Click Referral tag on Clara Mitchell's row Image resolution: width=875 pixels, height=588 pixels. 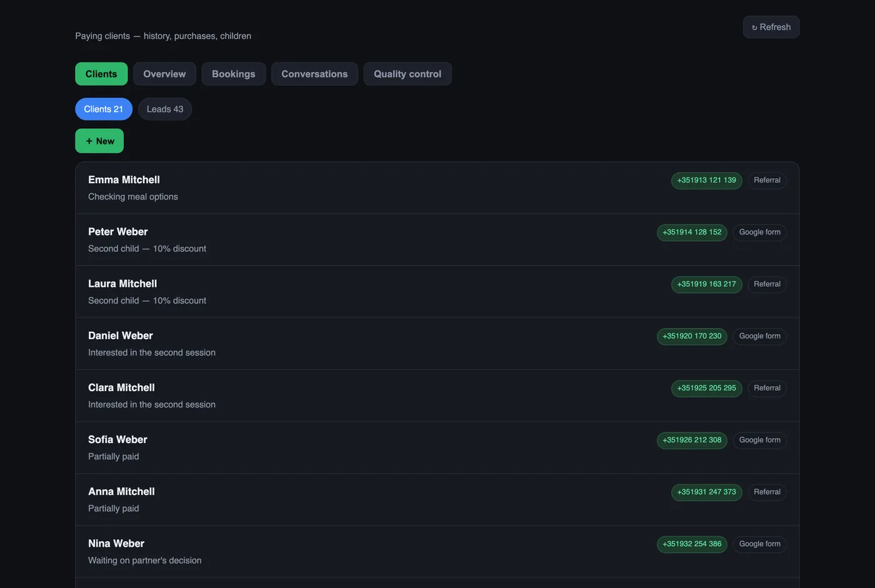pos(767,387)
